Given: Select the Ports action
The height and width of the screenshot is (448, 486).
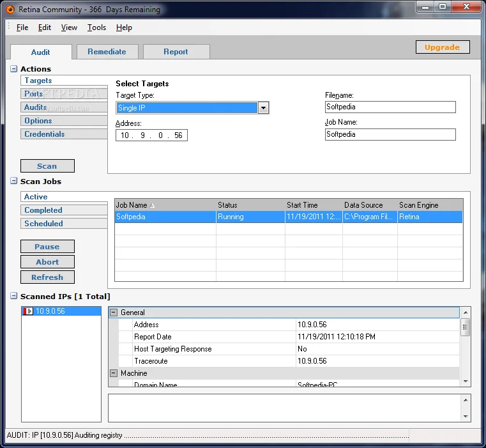Looking at the screenshot, I should tap(64, 94).
